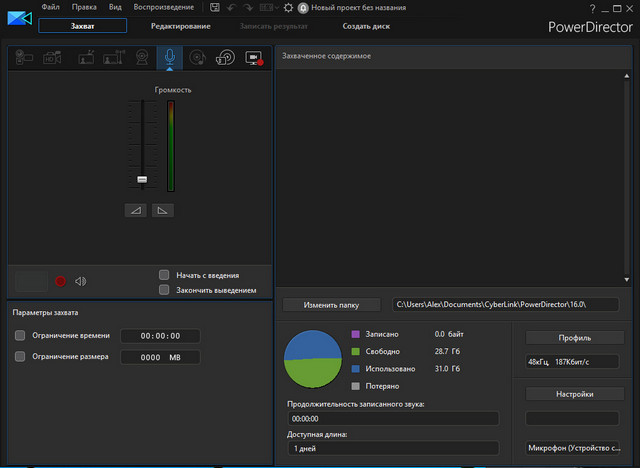Image resolution: width=640 pixels, height=468 pixels.
Task: Click the fade-out ramp icon
Action: click(x=162, y=210)
